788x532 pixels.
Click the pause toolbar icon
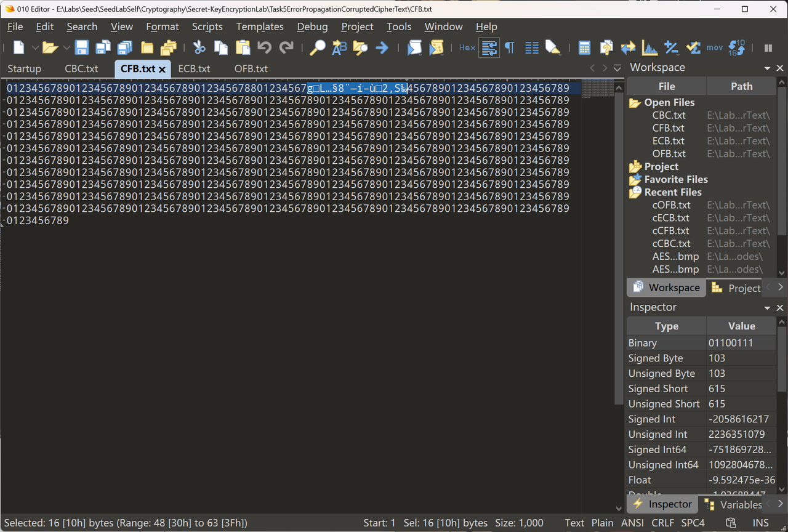[768, 47]
